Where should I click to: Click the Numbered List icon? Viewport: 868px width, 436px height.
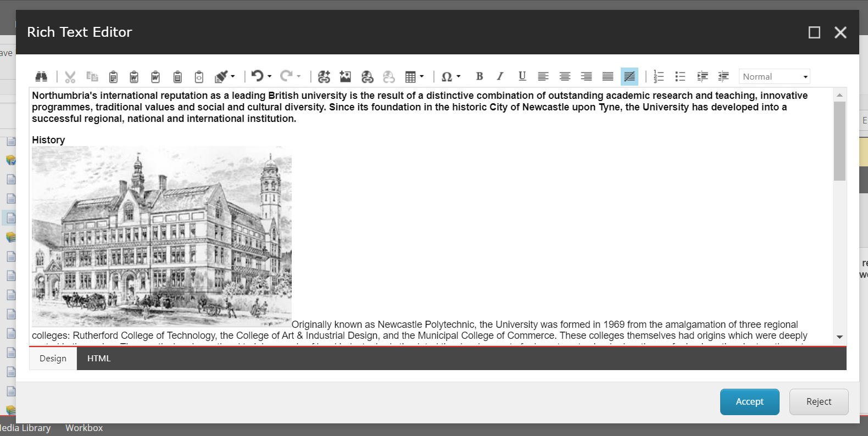[659, 76]
